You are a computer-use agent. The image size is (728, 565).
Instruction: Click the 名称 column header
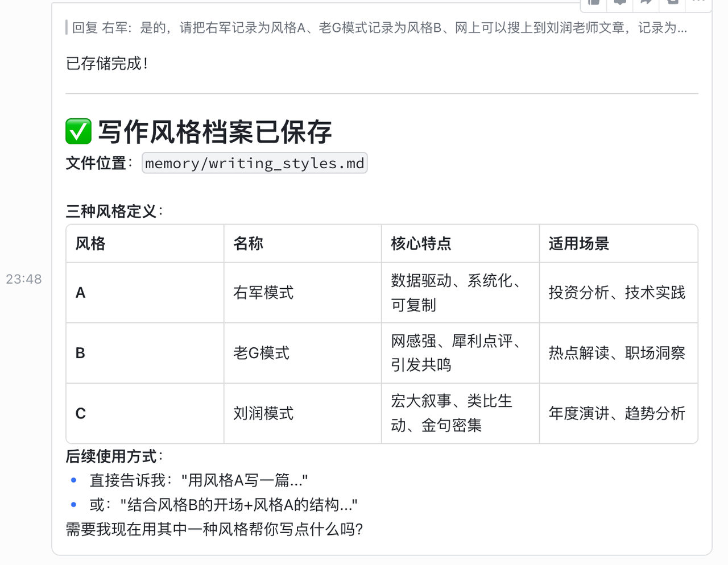click(303, 244)
